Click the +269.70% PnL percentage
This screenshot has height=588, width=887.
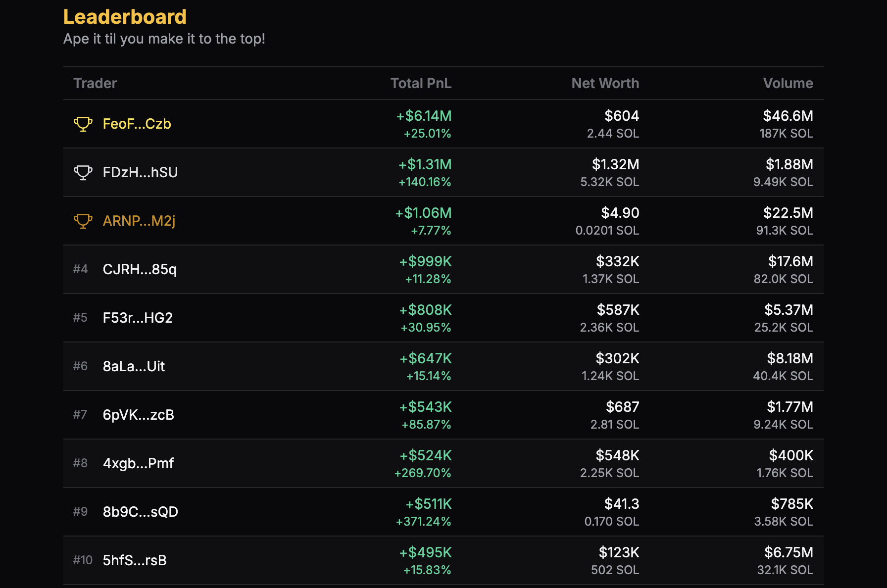[x=423, y=473]
